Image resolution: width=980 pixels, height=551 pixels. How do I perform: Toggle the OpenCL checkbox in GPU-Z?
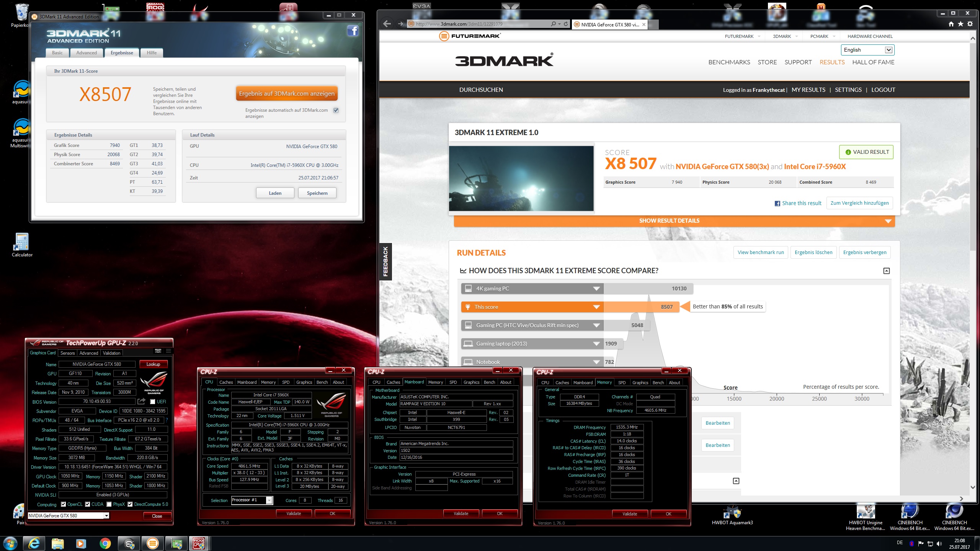[x=64, y=504]
